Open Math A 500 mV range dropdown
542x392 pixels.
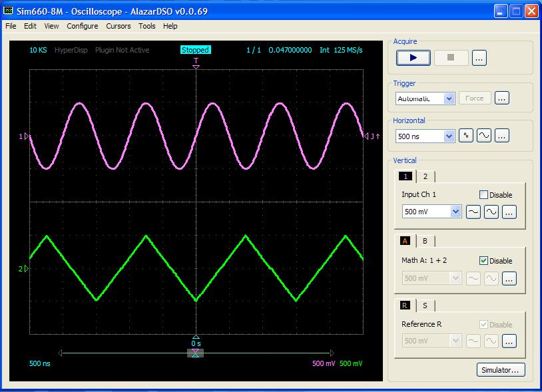456,278
